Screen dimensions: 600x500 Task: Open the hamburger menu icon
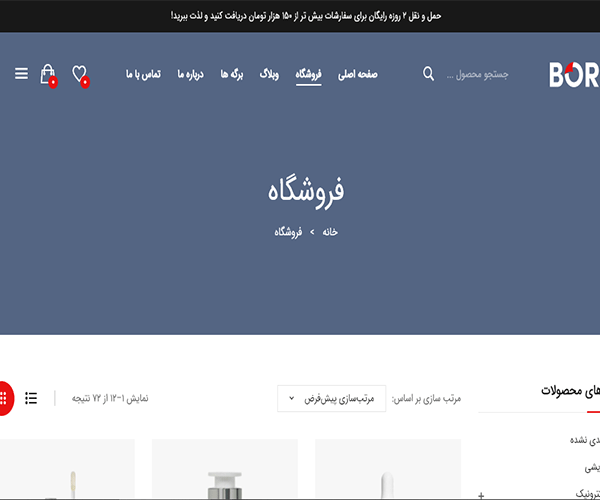pos(21,74)
